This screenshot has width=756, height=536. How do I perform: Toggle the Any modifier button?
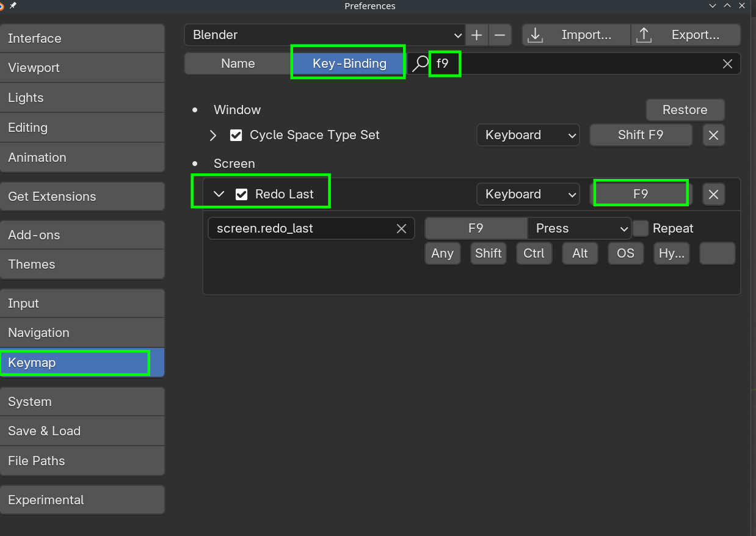442,253
